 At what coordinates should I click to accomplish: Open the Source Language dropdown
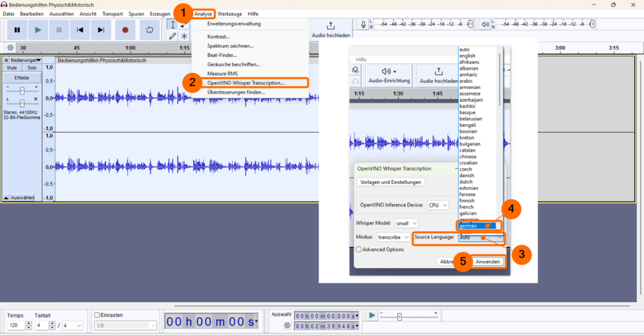click(480, 237)
